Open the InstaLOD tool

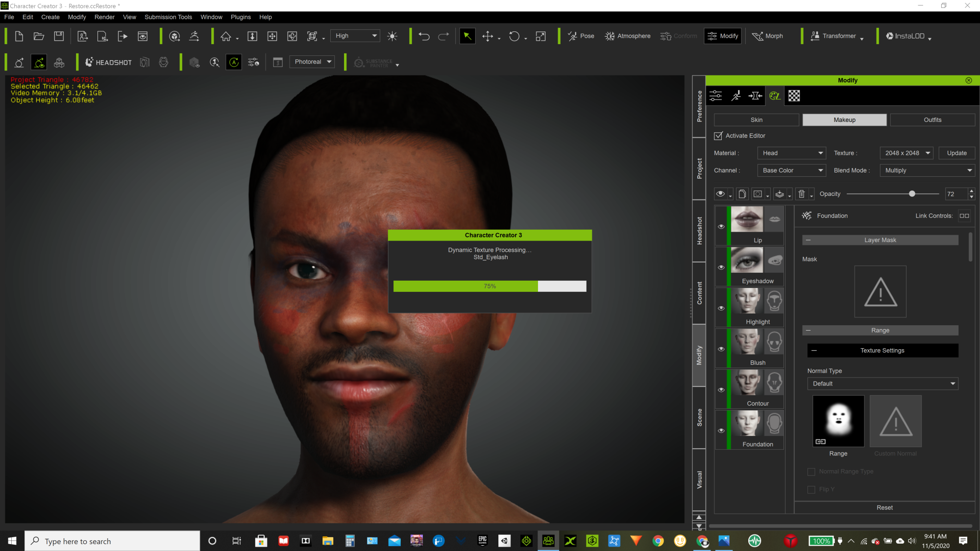tap(906, 36)
